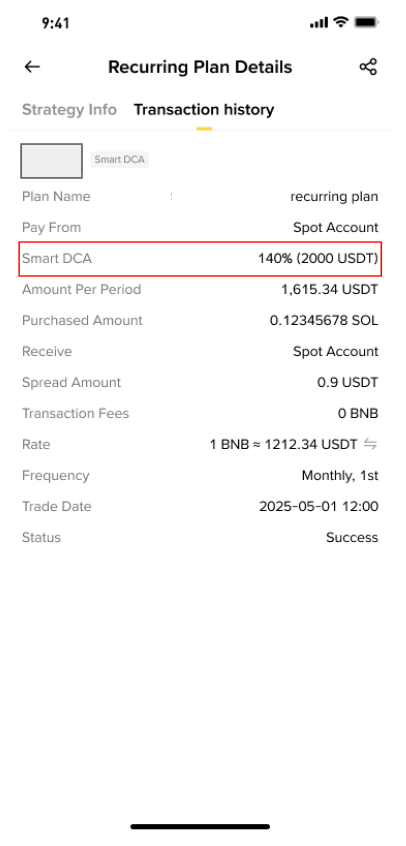
Task: Tap the 1,615.34 USDT amount per period
Action: 329,290
